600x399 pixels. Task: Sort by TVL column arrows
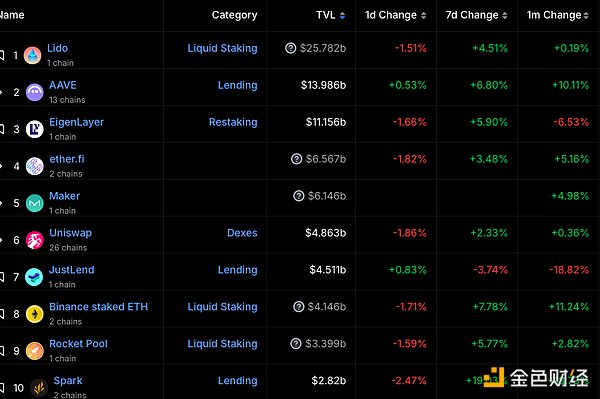tap(342, 15)
